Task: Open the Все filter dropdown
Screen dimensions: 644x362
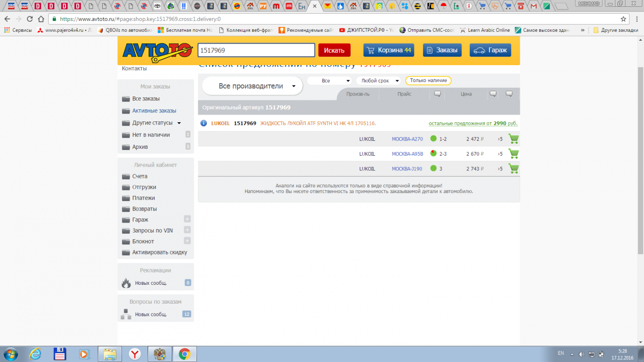Action: [x=330, y=81]
